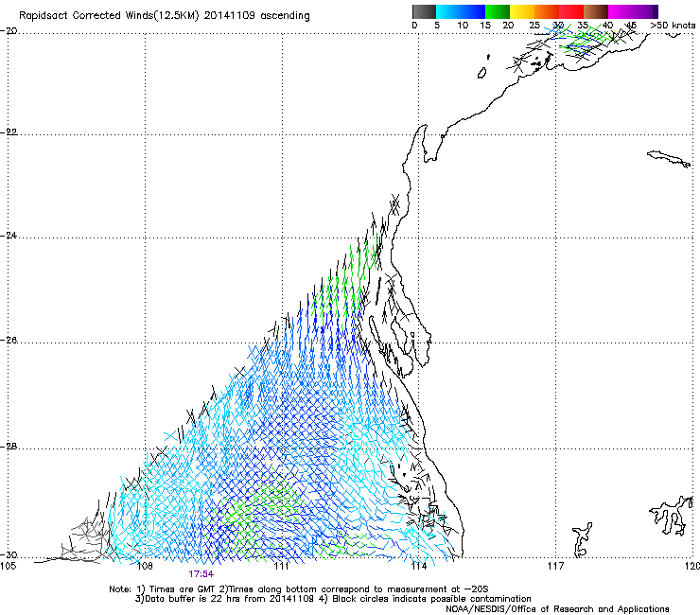Click the purple time label '17:54'
The width and height of the screenshot is (700, 615).
[201, 574]
